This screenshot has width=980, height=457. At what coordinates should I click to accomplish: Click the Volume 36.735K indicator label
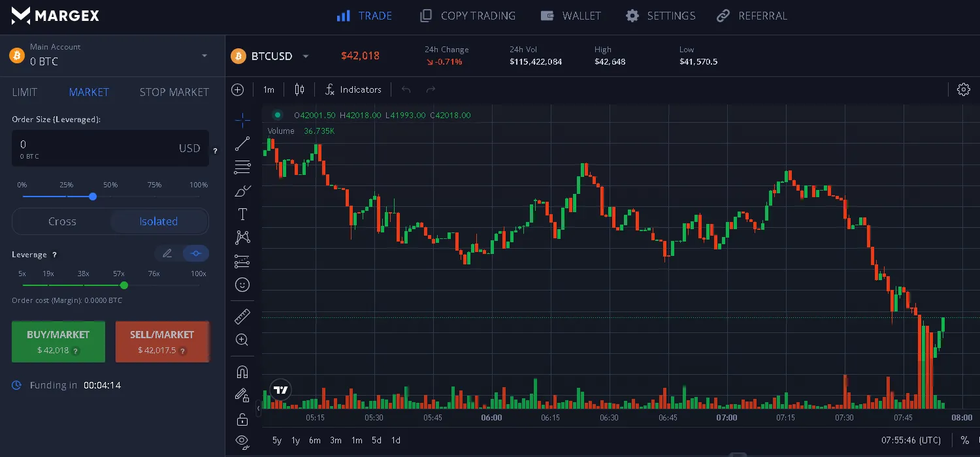point(301,131)
